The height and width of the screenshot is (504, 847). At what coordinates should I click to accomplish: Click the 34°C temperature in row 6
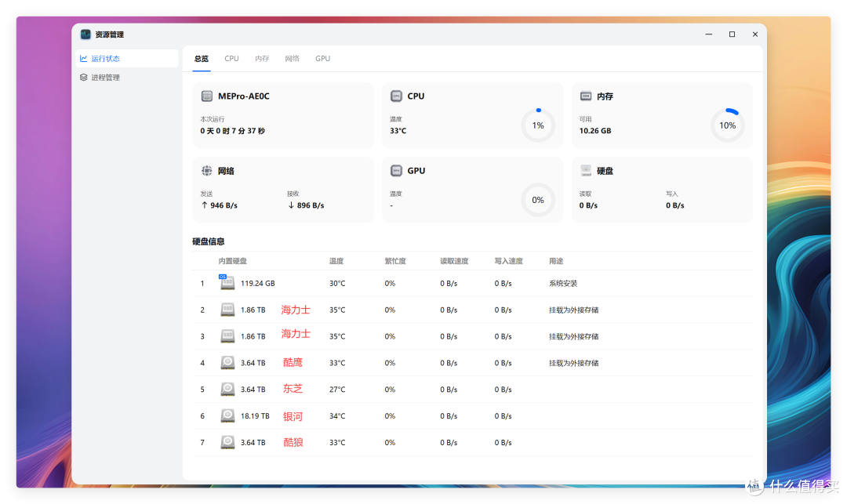click(337, 416)
